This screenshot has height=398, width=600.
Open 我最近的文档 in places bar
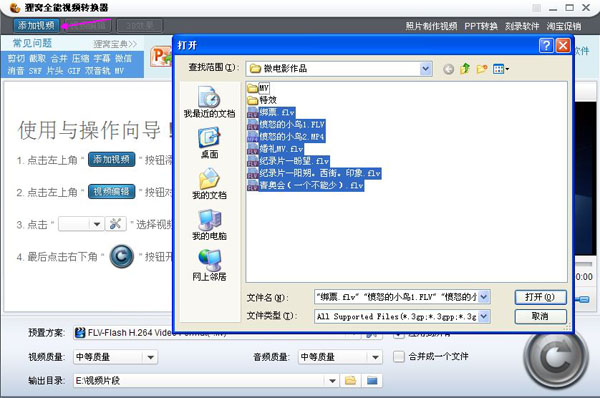point(209,102)
